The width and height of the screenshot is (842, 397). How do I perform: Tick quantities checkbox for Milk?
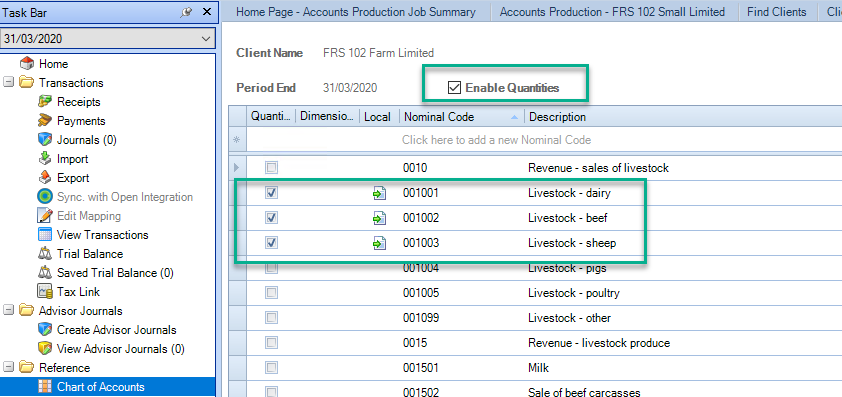pyautogui.click(x=272, y=368)
